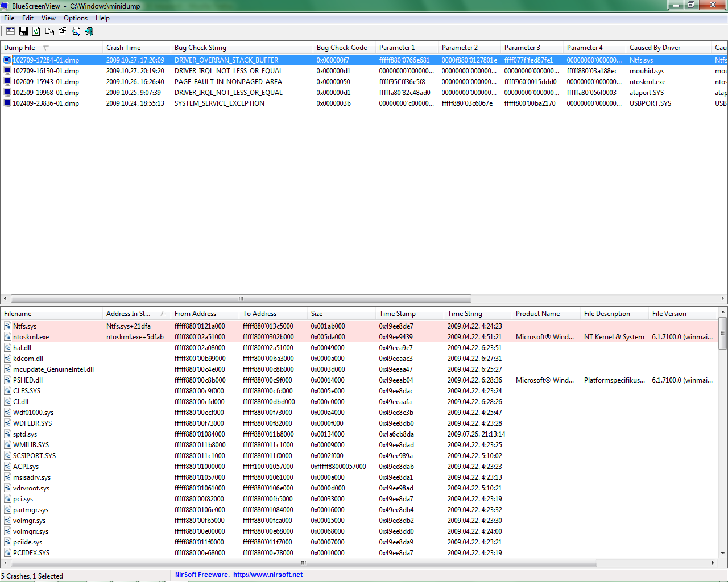
Task: Click upper pane scroll right arrow
Action: (x=723, y=298)
